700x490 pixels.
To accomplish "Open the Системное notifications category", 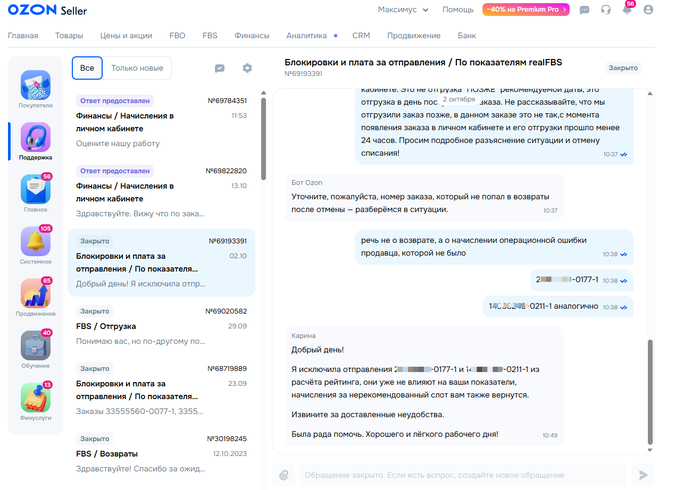I will click(x=36, y=245).
